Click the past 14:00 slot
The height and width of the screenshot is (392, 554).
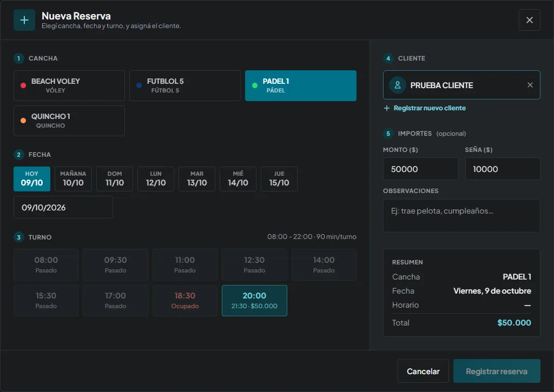pyautogui.click(x=324, y=265)
